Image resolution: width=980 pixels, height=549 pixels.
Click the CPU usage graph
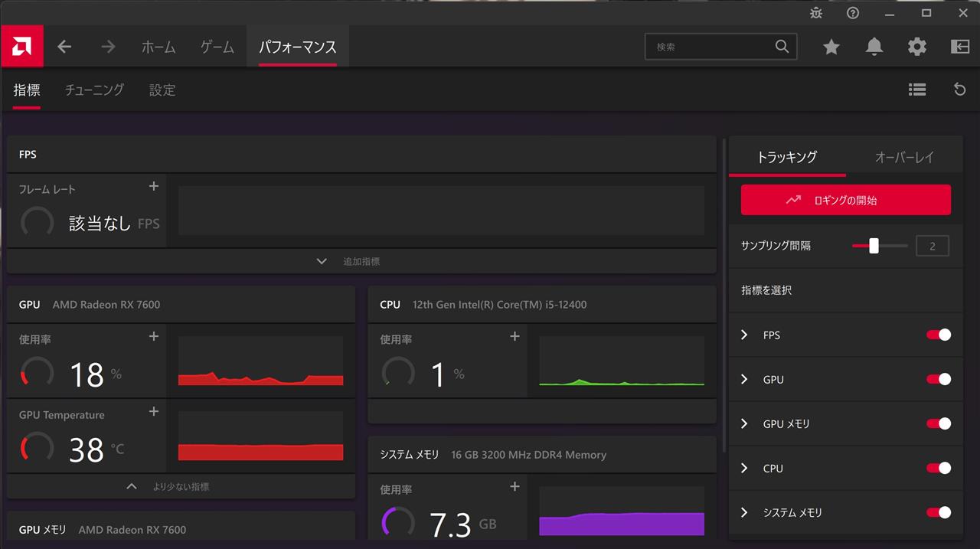[x=622, y=361]
